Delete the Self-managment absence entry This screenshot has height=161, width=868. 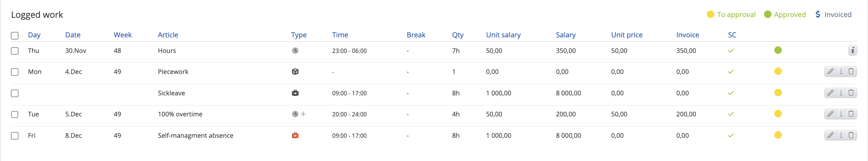(851, 135)
